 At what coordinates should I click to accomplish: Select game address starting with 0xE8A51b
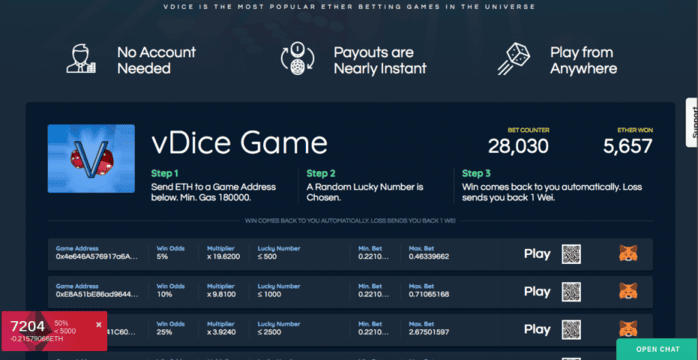[97, 295]
